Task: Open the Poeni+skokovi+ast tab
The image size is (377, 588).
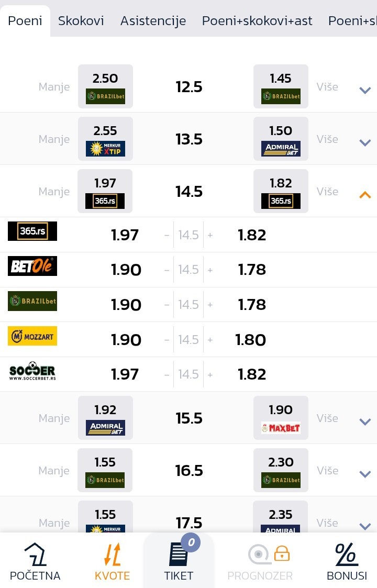Action: click(x=257, y=21)
